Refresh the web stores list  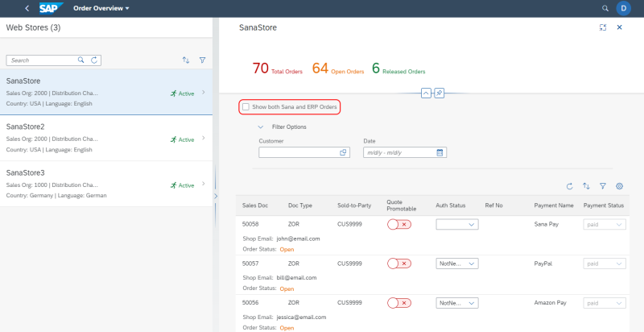pyautogui.click(x=94, y=60)
